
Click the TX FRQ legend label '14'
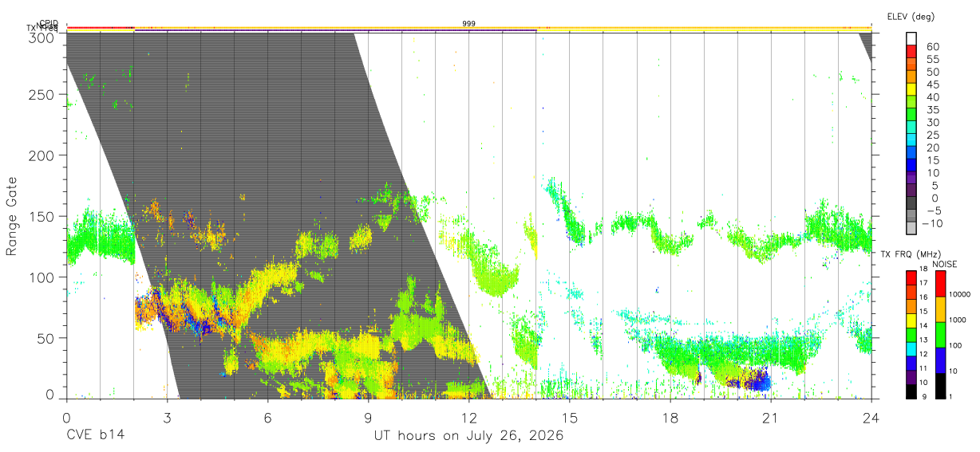click(923, 326)
